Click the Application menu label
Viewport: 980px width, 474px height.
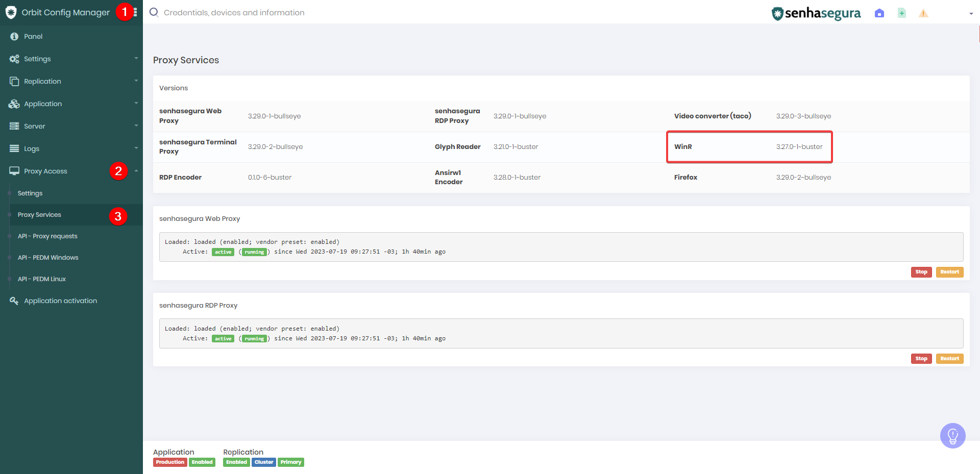[x=43, y=104]
